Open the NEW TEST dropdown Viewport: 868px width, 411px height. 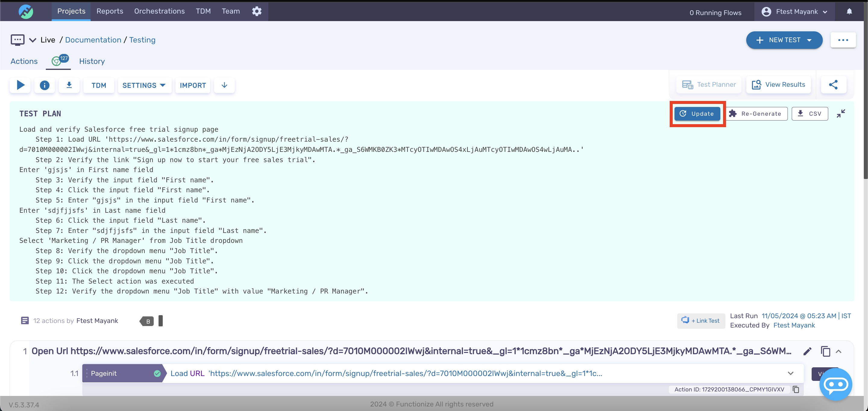tap(784, 40)
